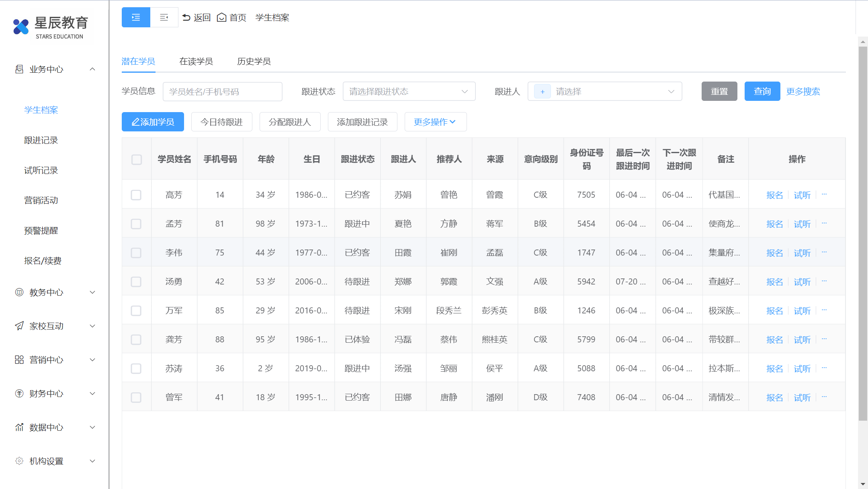Check the row checkbox for 万军
868x489 pixels.
(136, 311)
